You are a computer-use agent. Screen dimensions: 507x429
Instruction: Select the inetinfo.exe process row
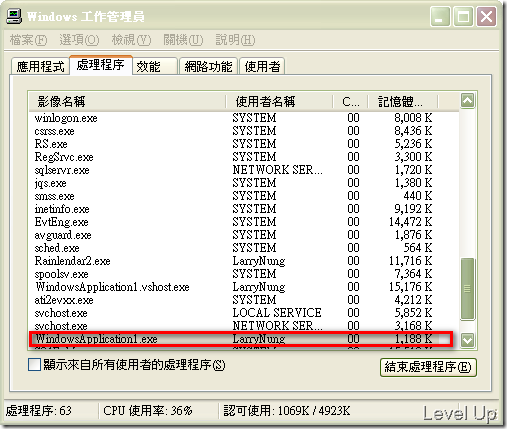pyautogui.click(x=244, y=209)
